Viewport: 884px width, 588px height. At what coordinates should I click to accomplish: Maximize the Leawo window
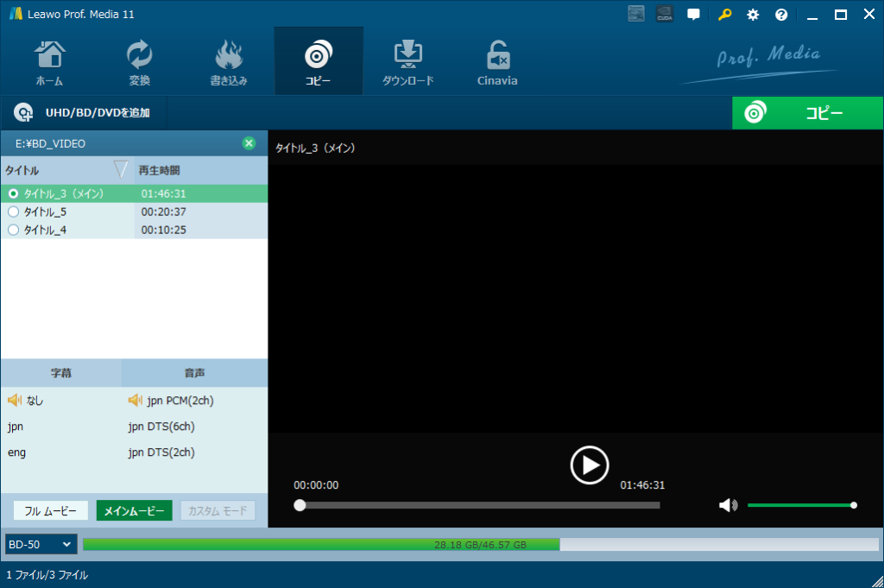[841, 15]
